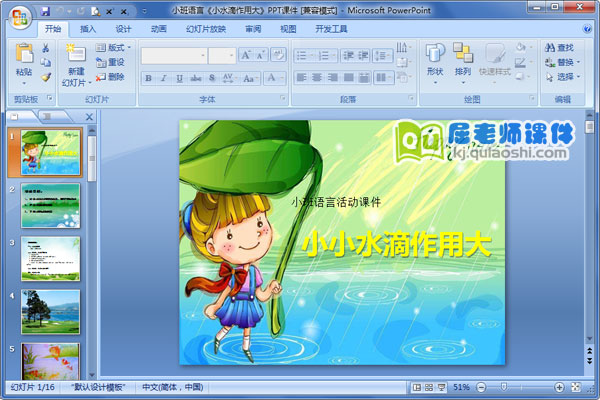Select slide 3 thumbnail
Image resolution: width=600 pixels, height=400 pixels.
click(51, 259)
